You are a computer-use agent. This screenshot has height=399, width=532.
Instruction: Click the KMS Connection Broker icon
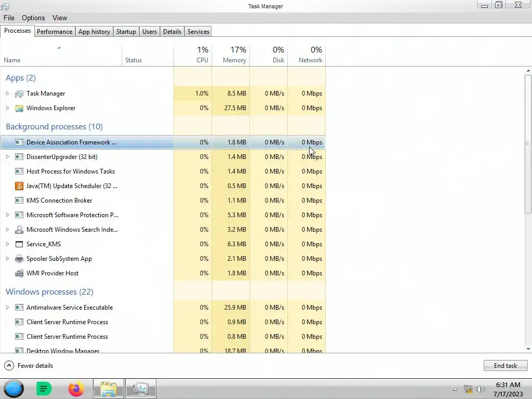click(x=19, y=201)
